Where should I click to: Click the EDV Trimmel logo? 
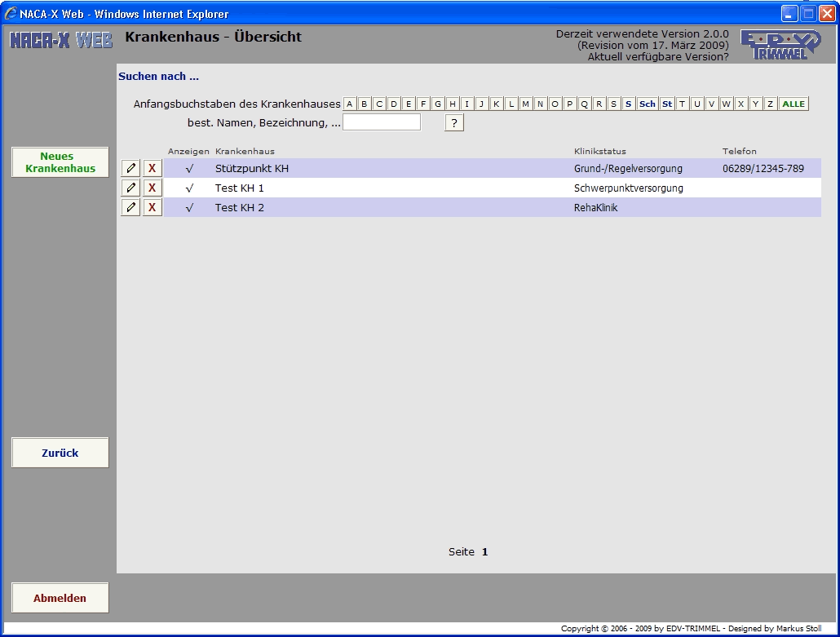pos(780,45)
